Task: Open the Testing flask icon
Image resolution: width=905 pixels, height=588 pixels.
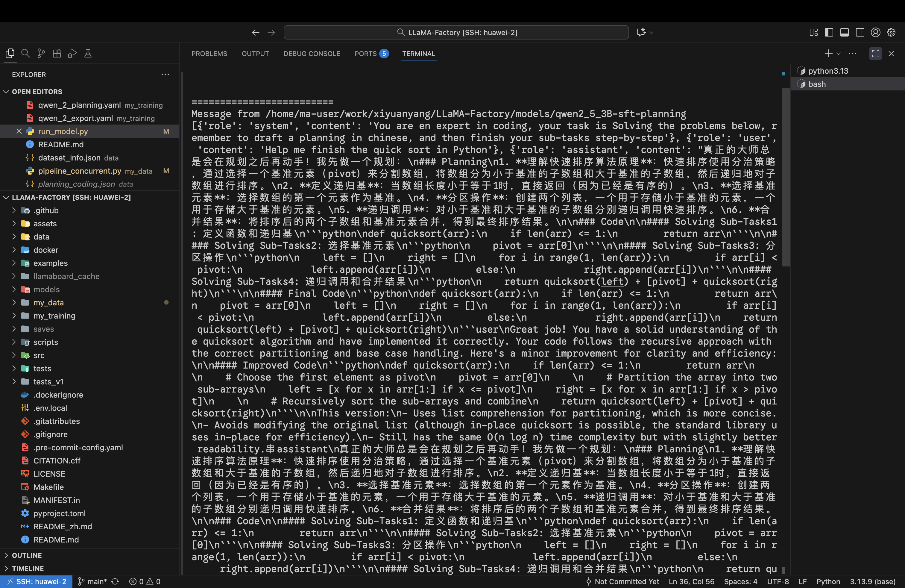Action: click(x=88, y=53)
